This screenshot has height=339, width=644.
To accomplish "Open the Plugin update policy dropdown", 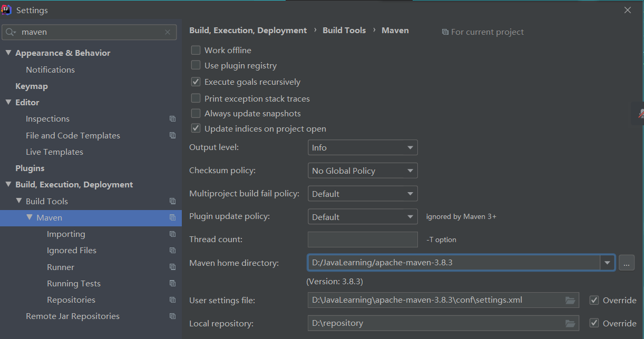I will (363, 217).
